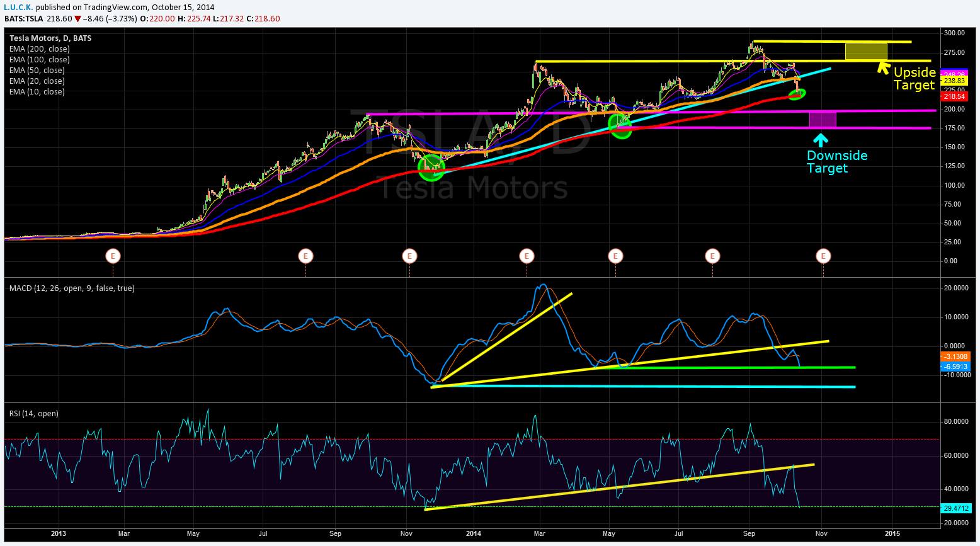The height and width of the screenshot is (546, 980).
Task: Select the purple downside target rectangle
Action: pos(823,120)
